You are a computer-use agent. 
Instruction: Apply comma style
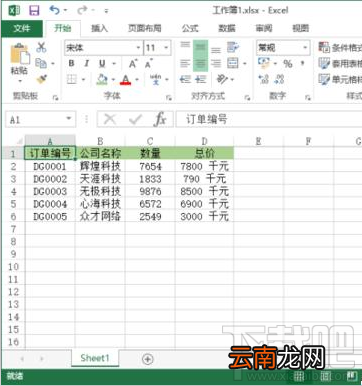point(303,63)
